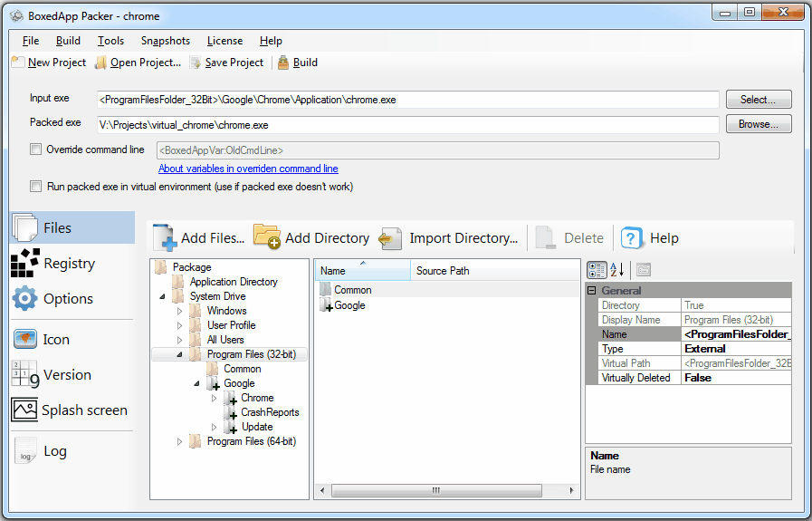Click the Property Pages icon
812x521 pixels.
tap(644, 270)
